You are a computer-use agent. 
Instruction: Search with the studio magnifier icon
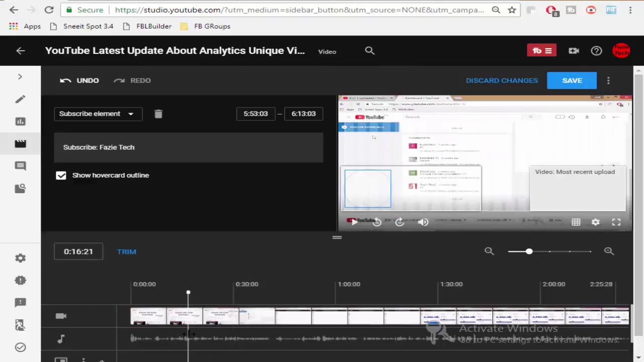coord(370,51)
